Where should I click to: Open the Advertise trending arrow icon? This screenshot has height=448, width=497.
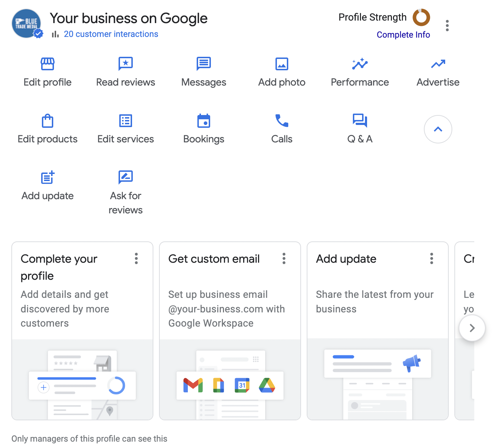coord(438,64)
